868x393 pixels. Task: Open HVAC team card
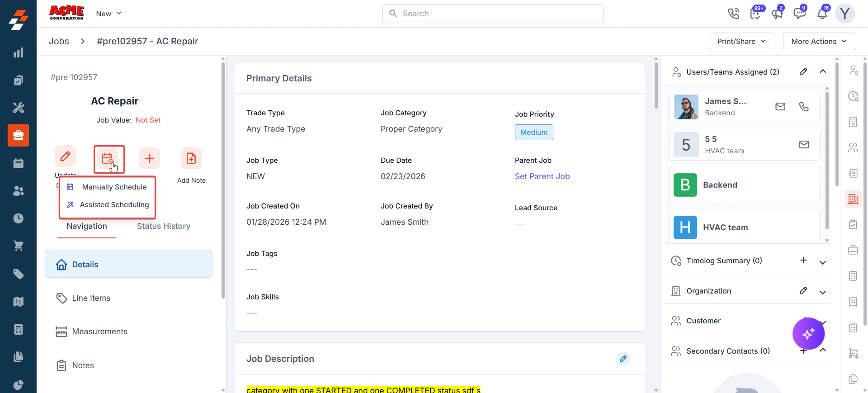tap(745, 227)
